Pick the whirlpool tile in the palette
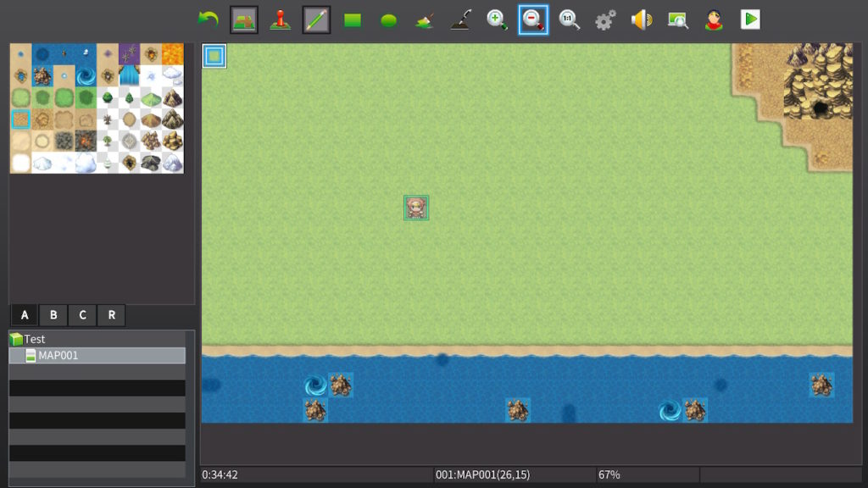This screenshot has height=488, width=868. click(86, 76)
